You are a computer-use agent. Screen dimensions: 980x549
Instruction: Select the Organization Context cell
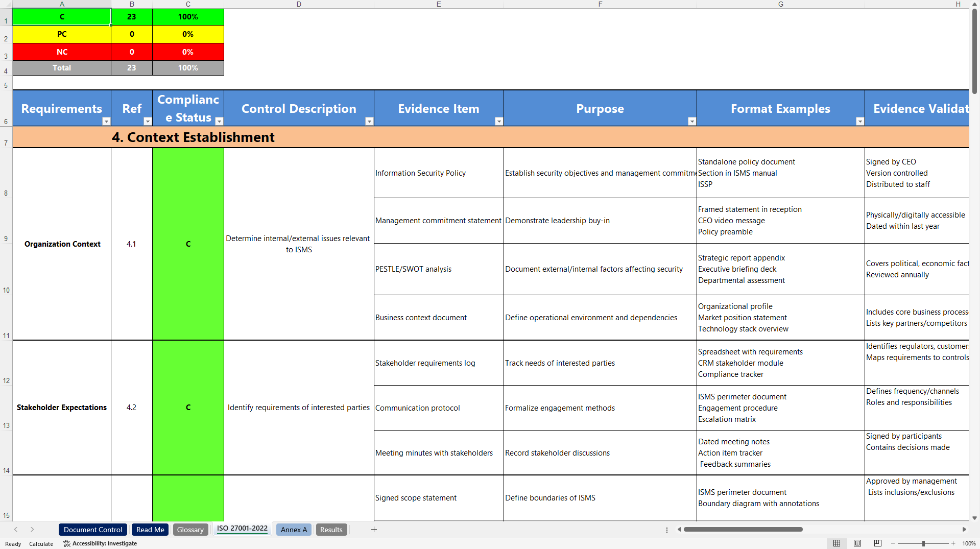(62, 244)
